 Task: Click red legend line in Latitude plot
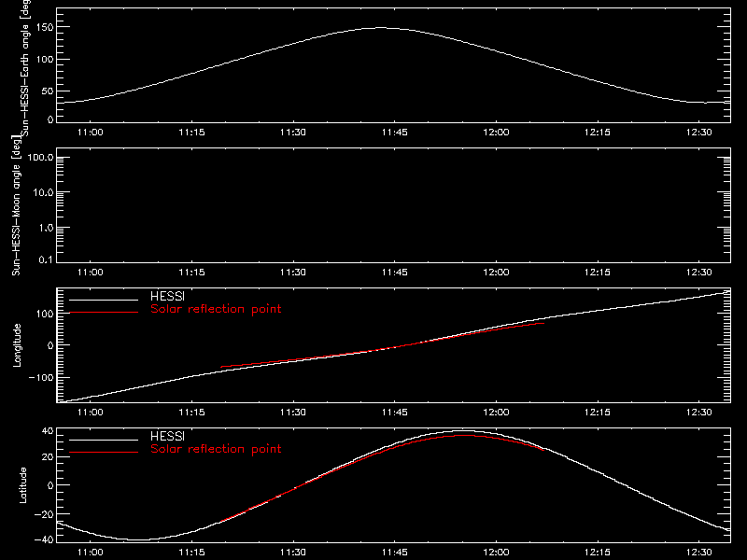104,452
